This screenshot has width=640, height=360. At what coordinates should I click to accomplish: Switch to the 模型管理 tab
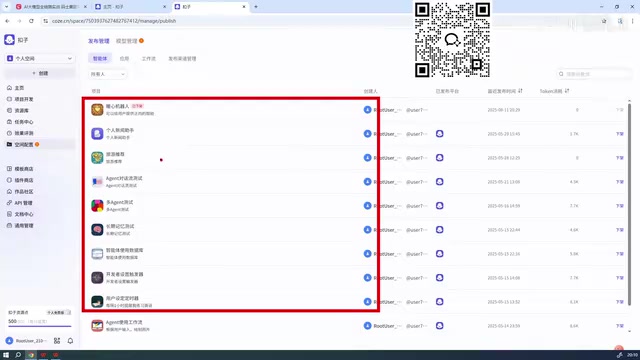(x=127, y=41)
